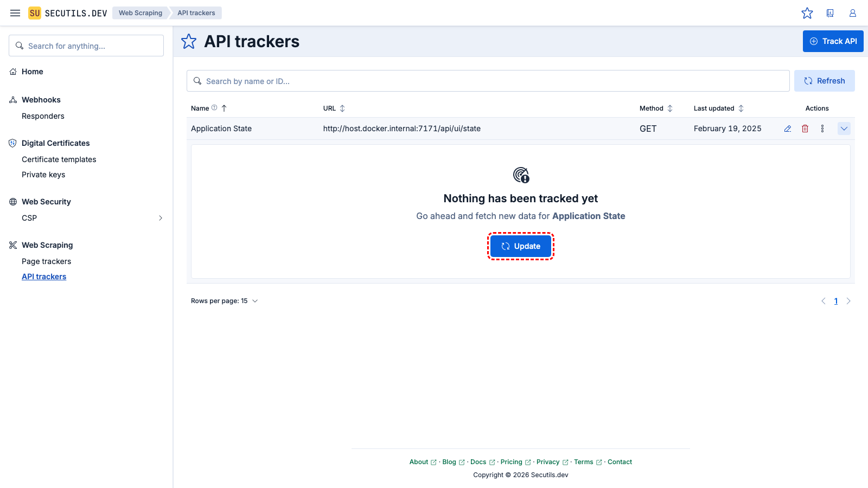Open the hamburger navigation menu

[15, 13]
